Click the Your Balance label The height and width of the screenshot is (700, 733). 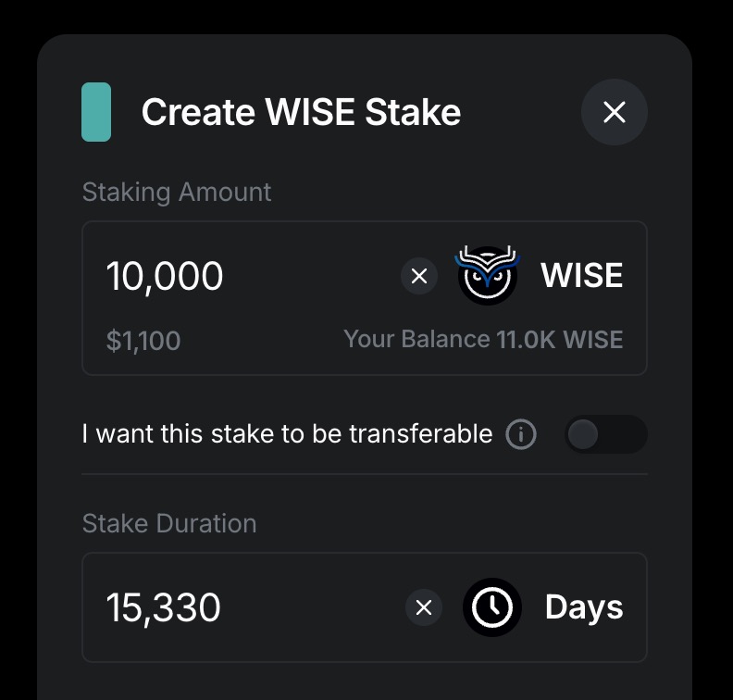click(x=416, y=339)
